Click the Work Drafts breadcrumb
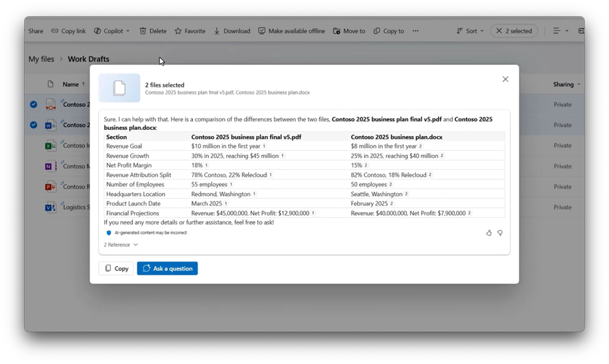The width and height of the screenshot is (609, 364). click(x=88, y=59)
